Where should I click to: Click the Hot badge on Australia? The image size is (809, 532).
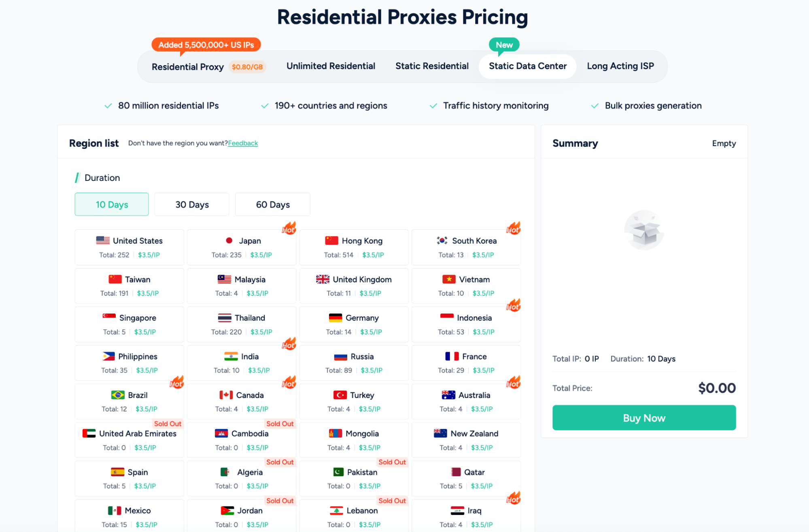point(513,382)
